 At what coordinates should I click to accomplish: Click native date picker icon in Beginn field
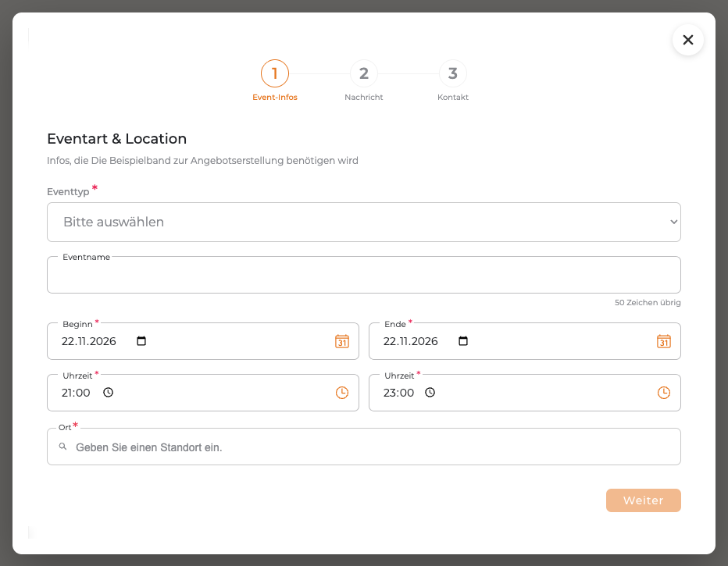click(x=141, y=341)
